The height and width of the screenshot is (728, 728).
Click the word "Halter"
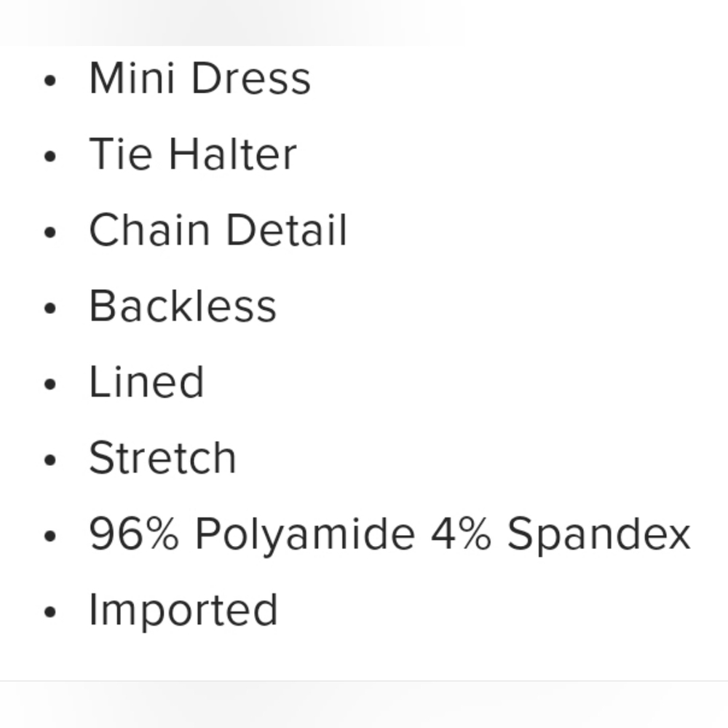pos(233,154)
